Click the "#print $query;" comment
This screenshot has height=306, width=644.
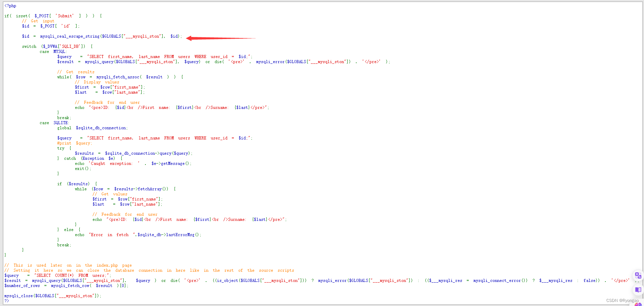click(75, 143)
